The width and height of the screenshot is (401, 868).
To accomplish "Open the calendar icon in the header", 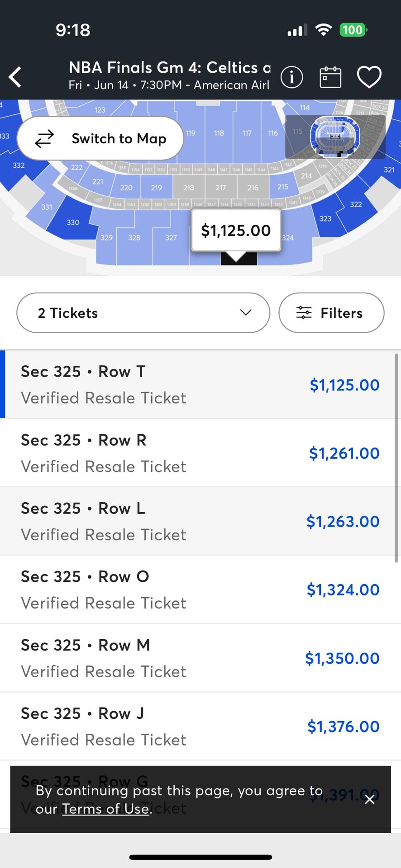I will (330, 77).
